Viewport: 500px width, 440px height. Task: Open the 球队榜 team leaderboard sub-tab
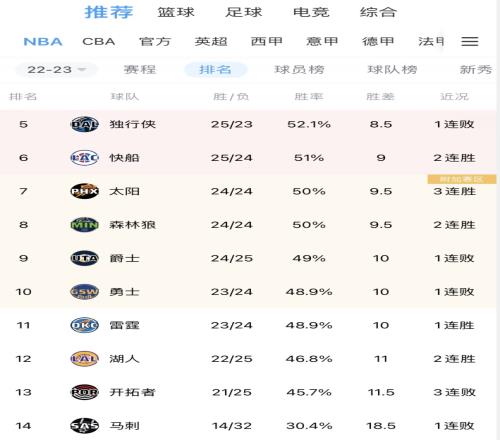392,70
